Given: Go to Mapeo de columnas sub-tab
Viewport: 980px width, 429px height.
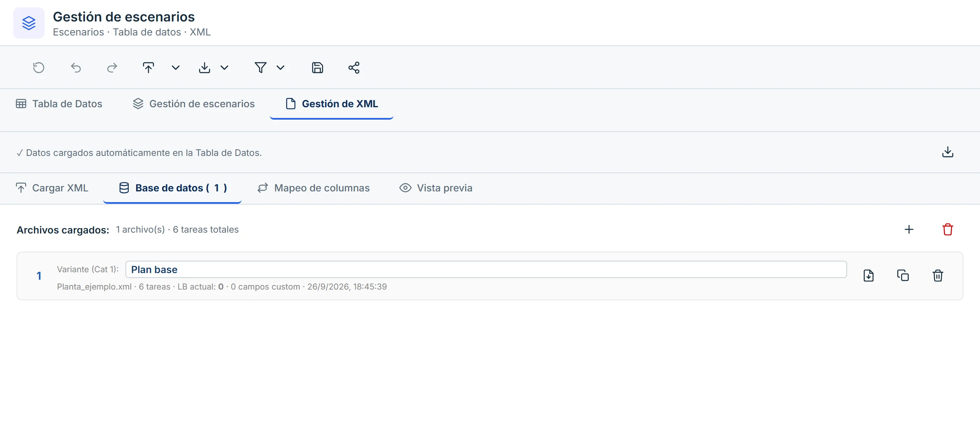Looking at the screenshot, I should 313,188.
